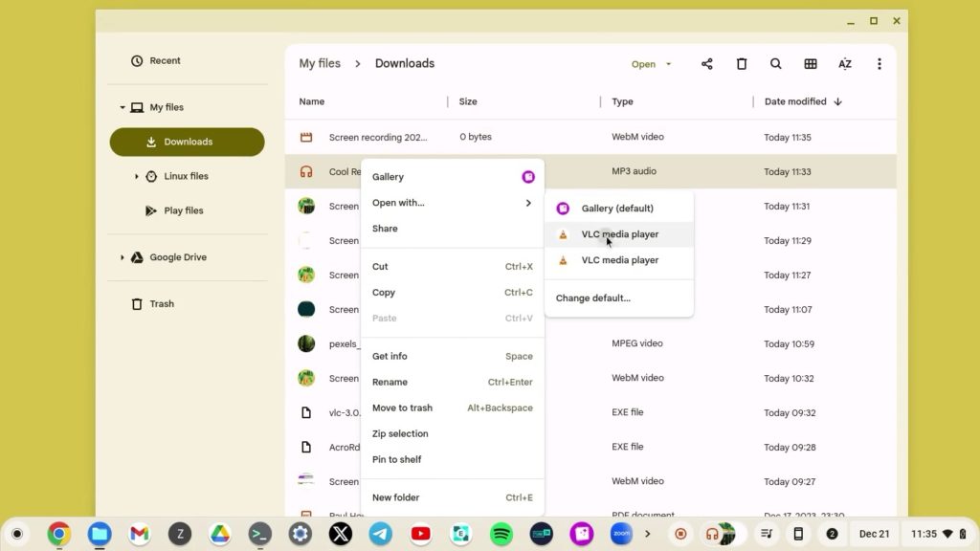980x551 pixels.
Task: Select Get info in the context menu
Action: (x=452, y=356)
